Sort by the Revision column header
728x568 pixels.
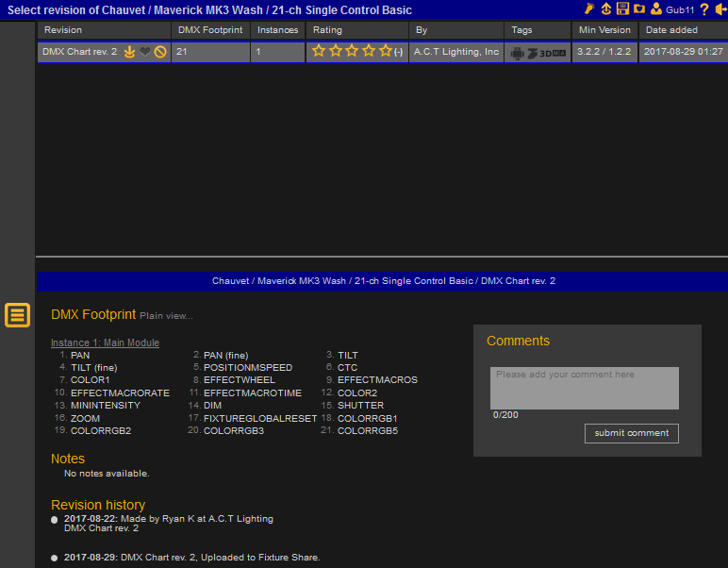pos(104,30)
